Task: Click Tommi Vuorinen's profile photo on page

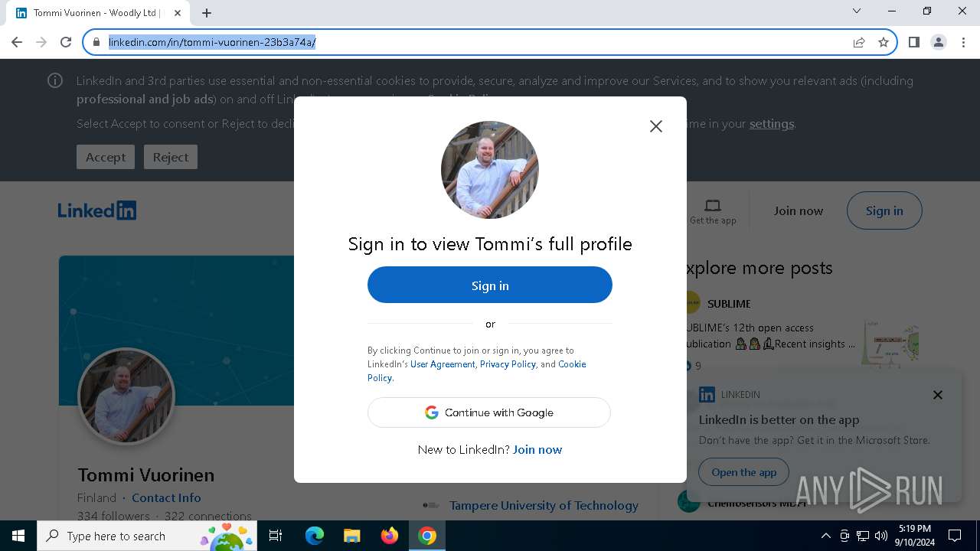Action: (x=126, y=396)
